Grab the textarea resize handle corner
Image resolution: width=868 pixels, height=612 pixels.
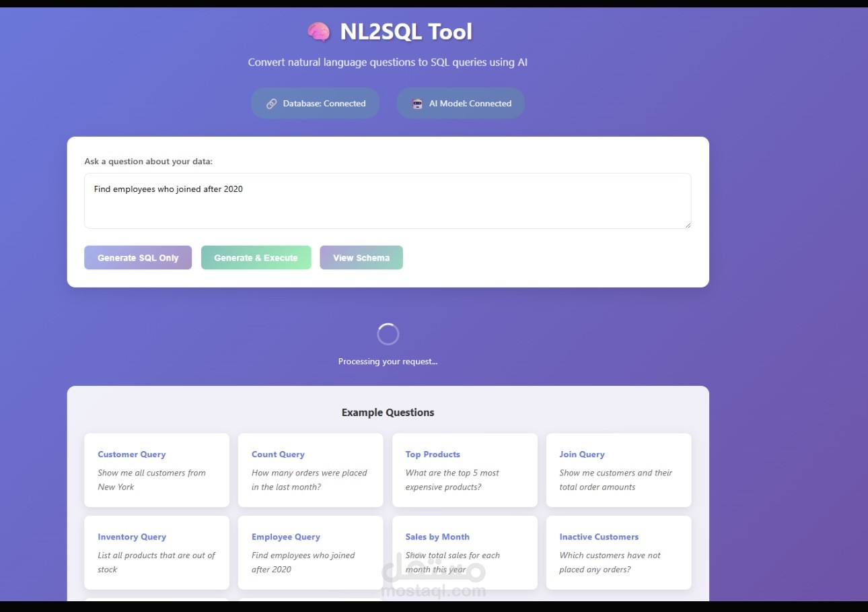pyautogui.click(x=687, y=224)
